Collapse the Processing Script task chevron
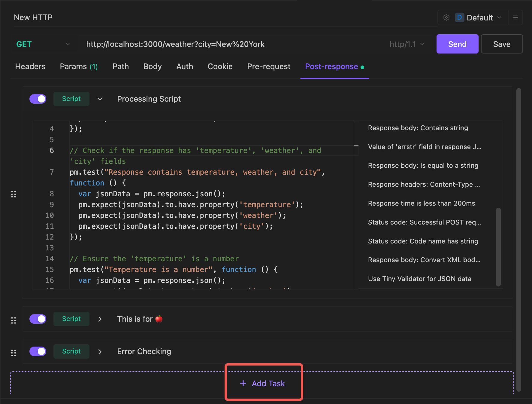Viewport: 532px width, 404px height. pyautogui.click(x=100, y=99)
